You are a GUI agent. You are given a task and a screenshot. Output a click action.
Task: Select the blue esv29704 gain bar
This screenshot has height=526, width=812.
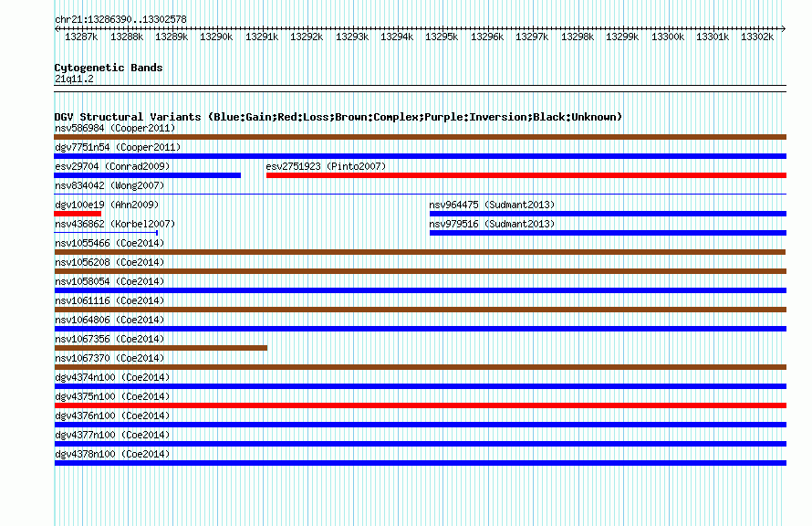147,175
